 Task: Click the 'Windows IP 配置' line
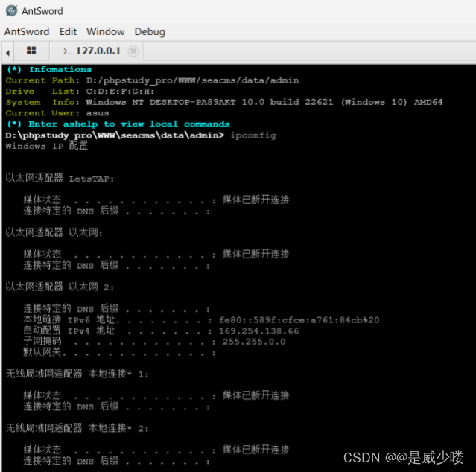[47, 146]
